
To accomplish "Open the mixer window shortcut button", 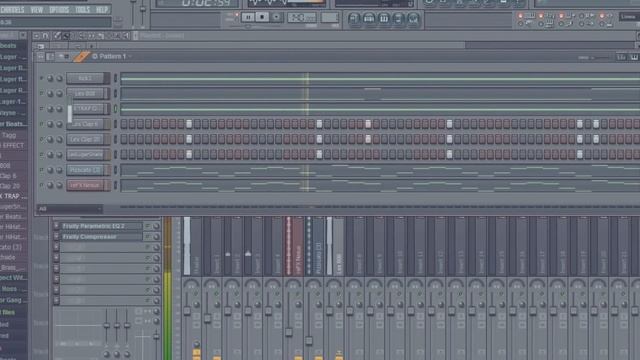I will 413,18.
